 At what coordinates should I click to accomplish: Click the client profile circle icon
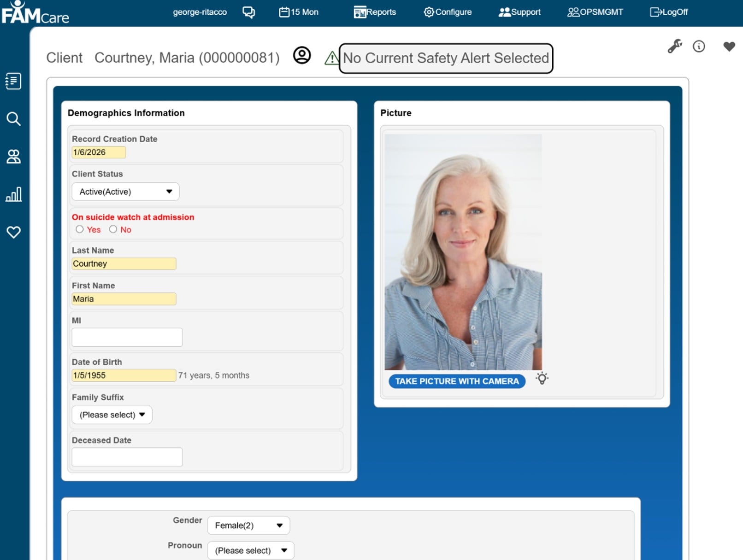click(x=302, y=56)
